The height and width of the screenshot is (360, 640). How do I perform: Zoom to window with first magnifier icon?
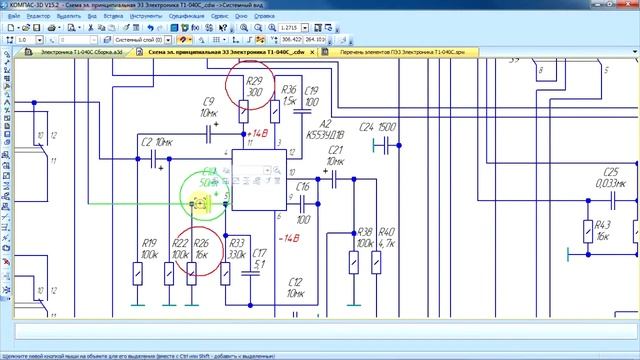pos(244,28)
